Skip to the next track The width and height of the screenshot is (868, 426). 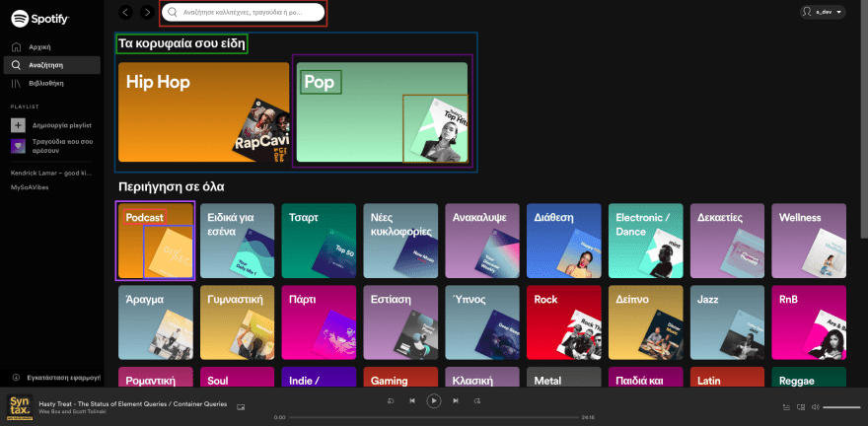456,400
